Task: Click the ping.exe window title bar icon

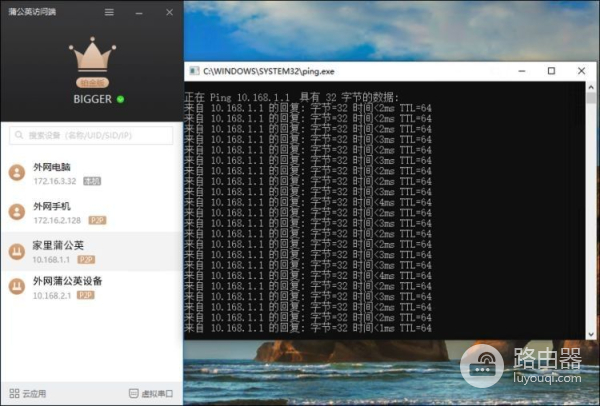Action: point(195,71)
